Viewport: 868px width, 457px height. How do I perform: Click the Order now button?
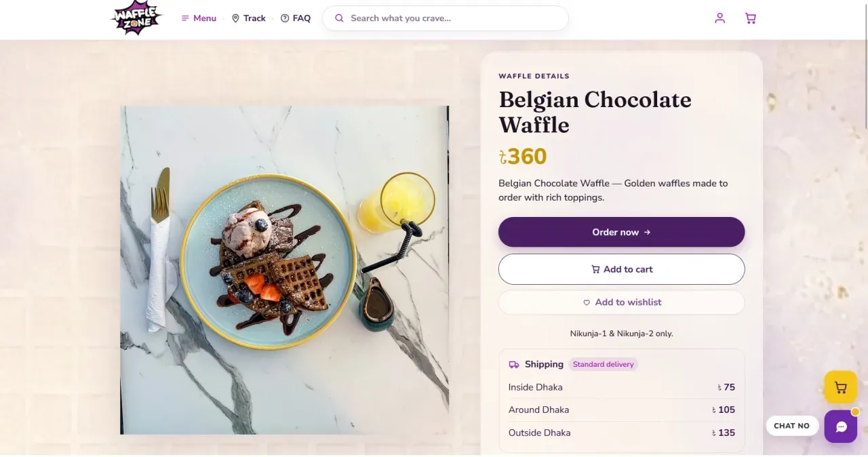(x=621, y=232)
